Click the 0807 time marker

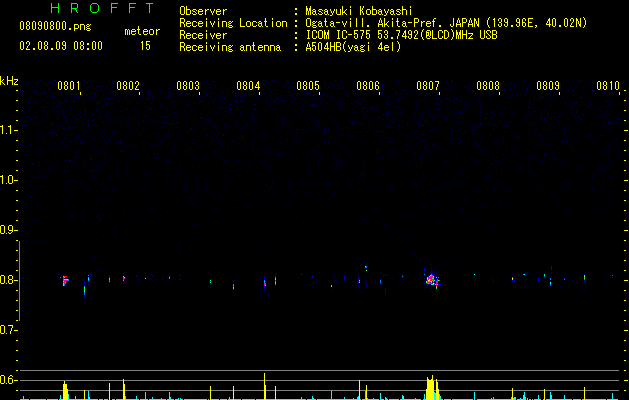[x=428, y=86]
